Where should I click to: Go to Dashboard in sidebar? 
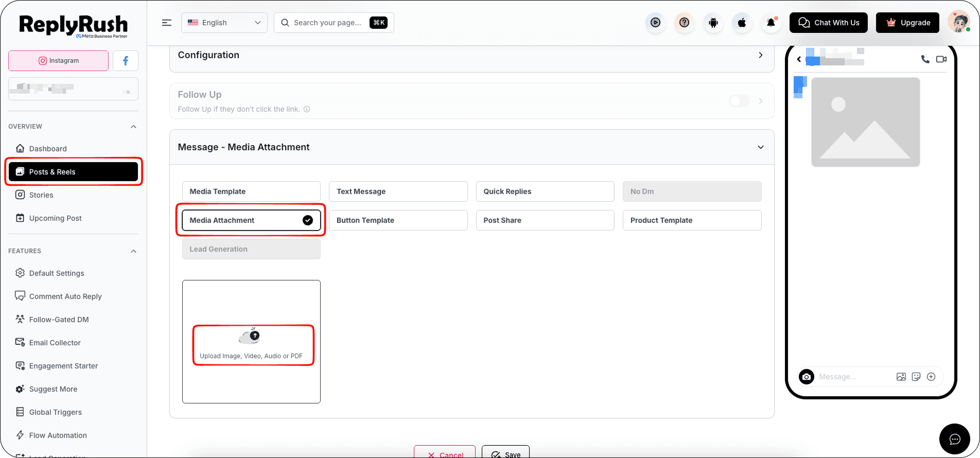pos(73,149)
